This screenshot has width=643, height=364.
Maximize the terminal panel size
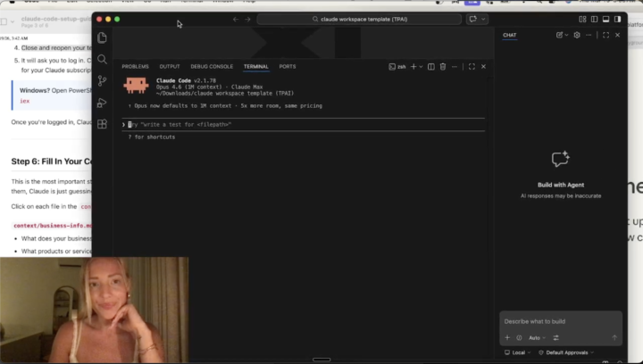click(x=472, y=67)
